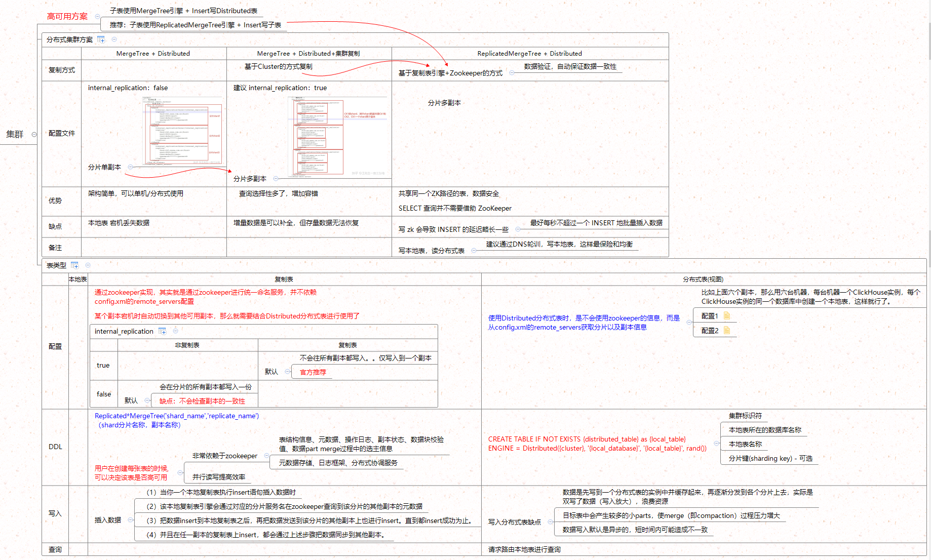This screenshot has width=931, height=560.
Task: Collapse children of 写本地表，读分布式表
Action: (474, 251)
